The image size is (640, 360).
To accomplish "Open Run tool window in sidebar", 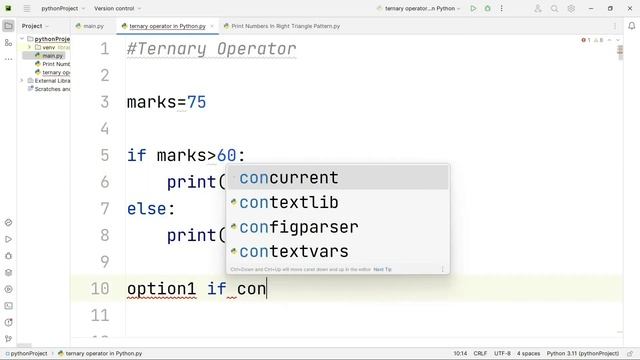I will (8, 239).
